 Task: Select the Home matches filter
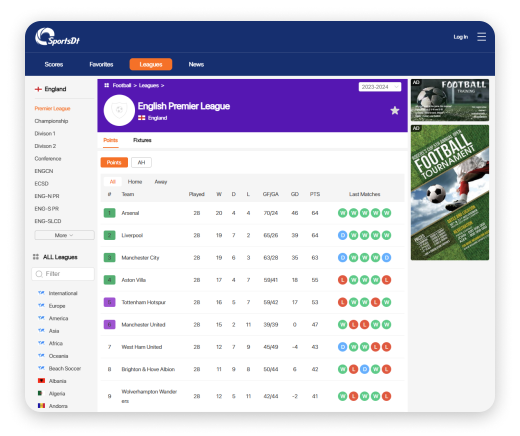click(x=135, y=182)
